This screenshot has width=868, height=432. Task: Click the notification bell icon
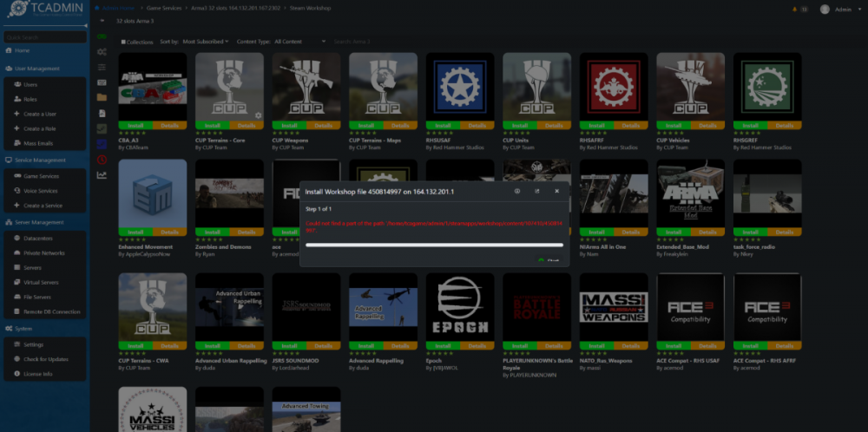coord(795,10)
